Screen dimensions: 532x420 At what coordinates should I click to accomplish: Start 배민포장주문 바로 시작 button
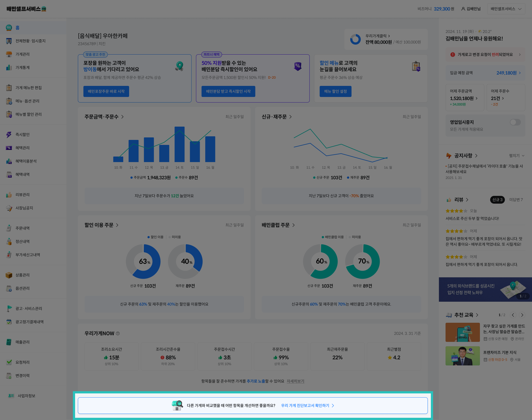coord(106,91)
